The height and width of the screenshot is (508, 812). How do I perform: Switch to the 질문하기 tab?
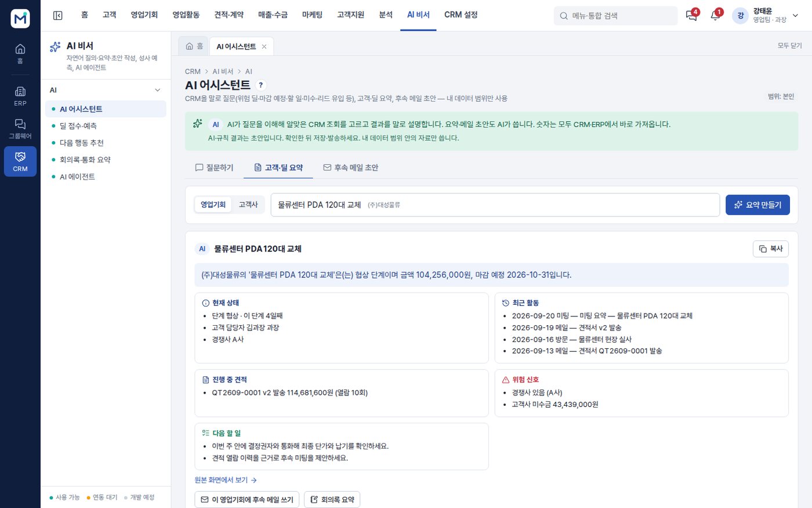coord(214,167)
